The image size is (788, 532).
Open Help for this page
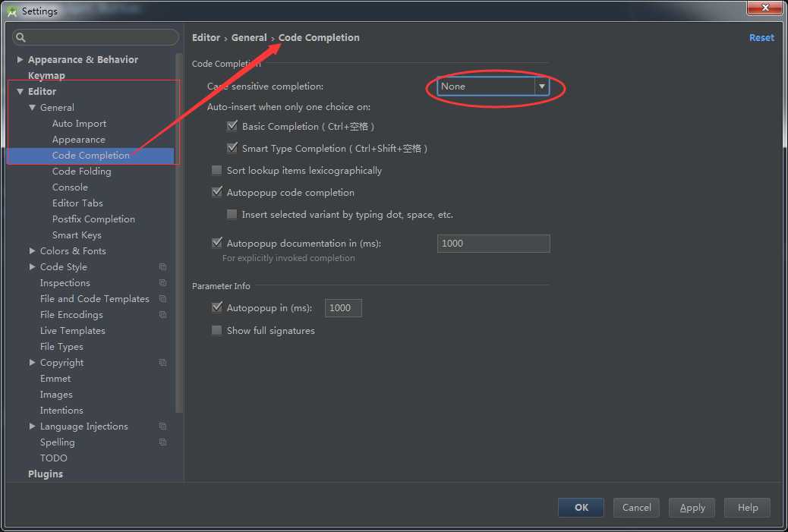(x=747, y=508)
